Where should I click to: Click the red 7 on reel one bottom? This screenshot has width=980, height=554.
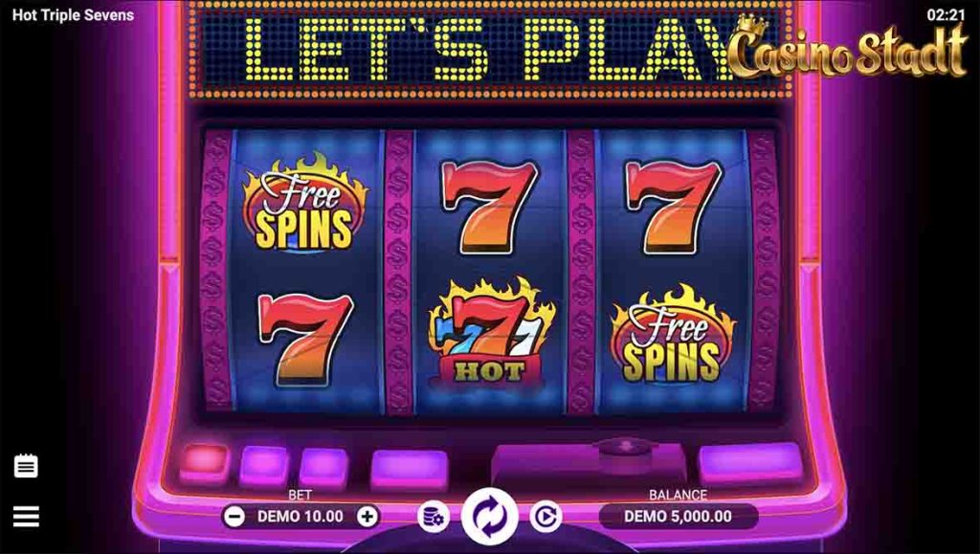(x=306, y=338)
